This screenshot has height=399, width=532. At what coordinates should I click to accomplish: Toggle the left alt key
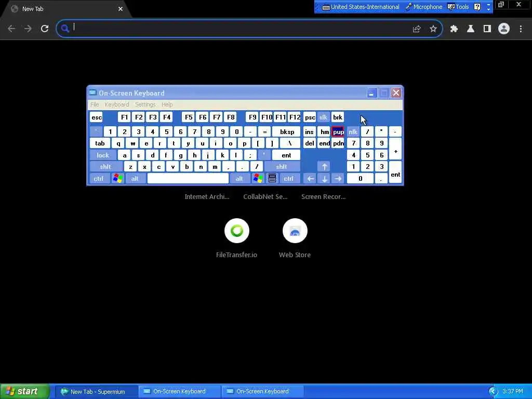click(135, 179)
